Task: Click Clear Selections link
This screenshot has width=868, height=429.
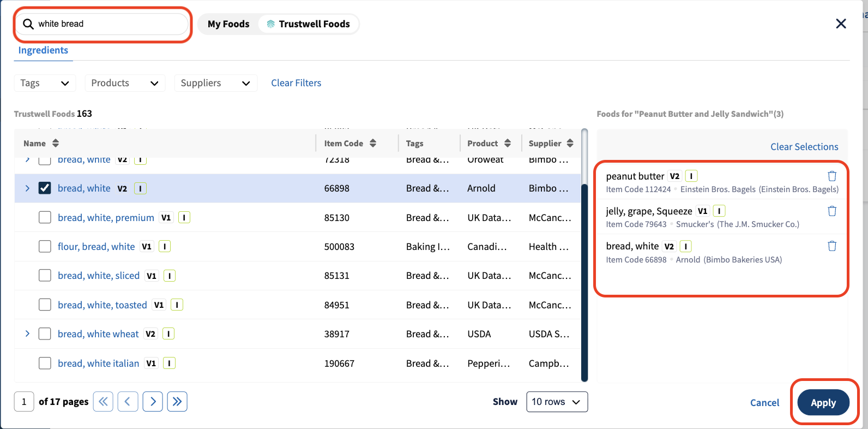Action: (x=804, y=147)
